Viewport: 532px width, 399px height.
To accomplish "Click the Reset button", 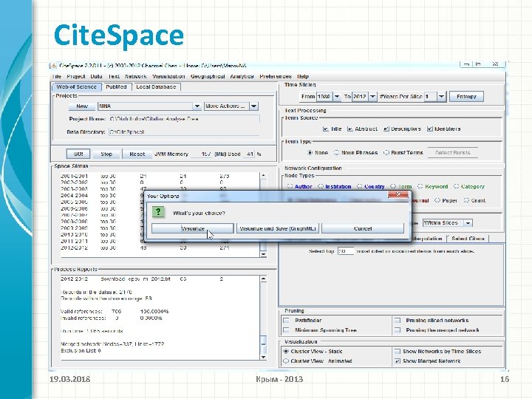I will (137, 154).
